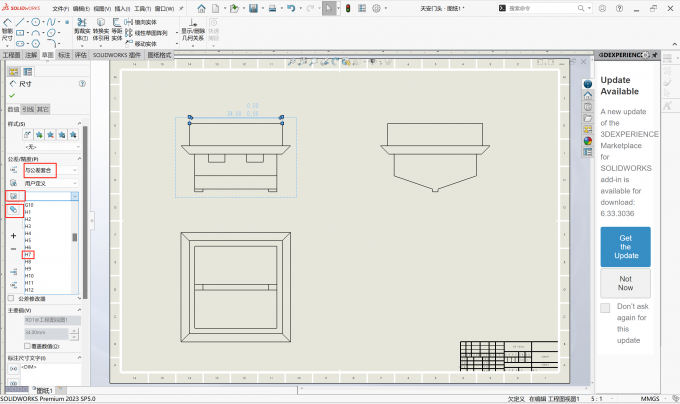Click the New document icon
The width and height of the screenshot is (680, 404).
point(216,8)
